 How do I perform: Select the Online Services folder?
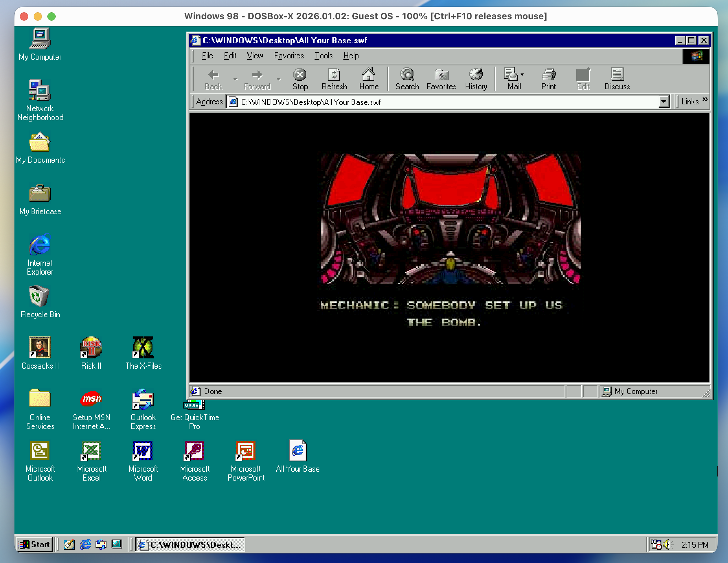40,409
